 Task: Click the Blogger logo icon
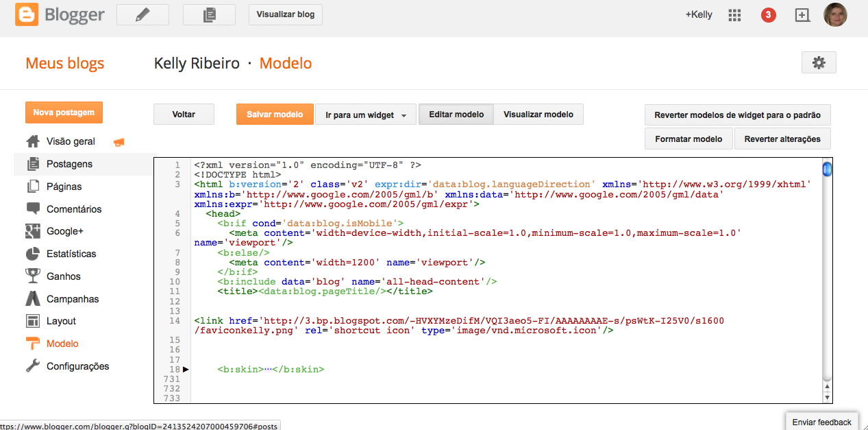pyautogui.click(x=27, y=14)
